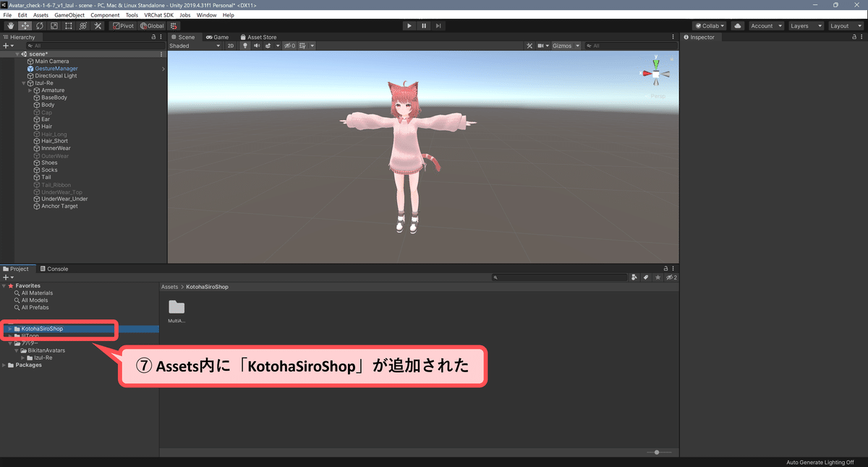The height and width of the screenshot is (467, 868).
Task: Open Account dropdown
Action: click(x=765, y=26)
